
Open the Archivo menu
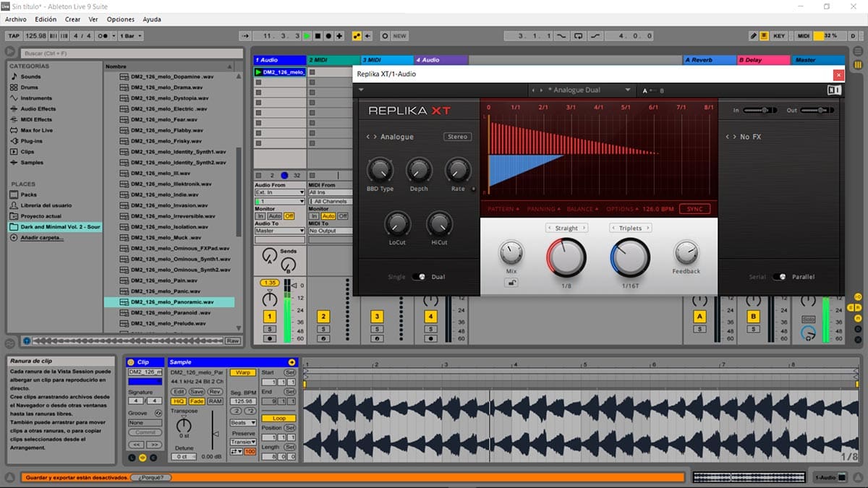(16, 20)
